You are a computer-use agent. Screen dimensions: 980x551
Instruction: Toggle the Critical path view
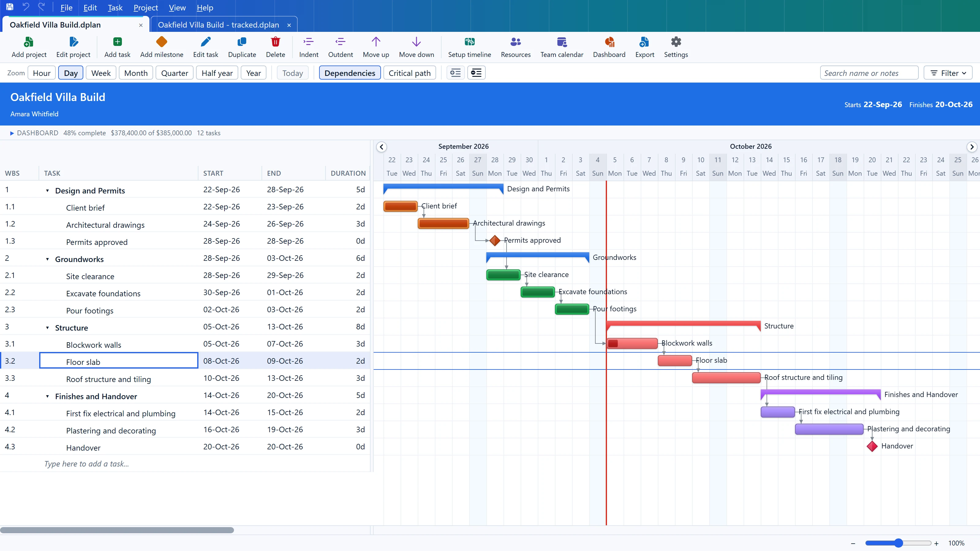click(409, 73)
